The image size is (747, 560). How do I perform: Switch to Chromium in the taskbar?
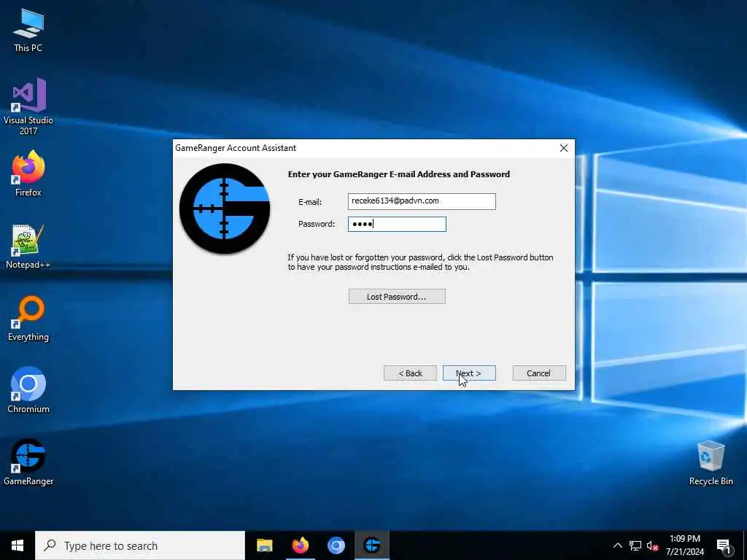(x=336, y=545)
